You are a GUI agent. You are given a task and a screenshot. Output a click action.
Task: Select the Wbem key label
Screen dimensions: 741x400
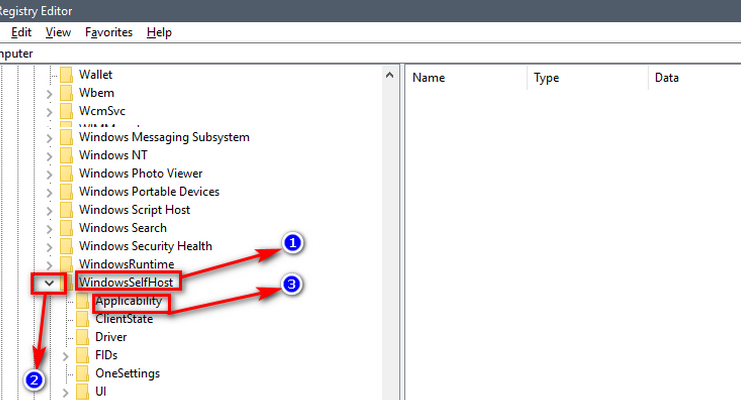coord(96,93)
